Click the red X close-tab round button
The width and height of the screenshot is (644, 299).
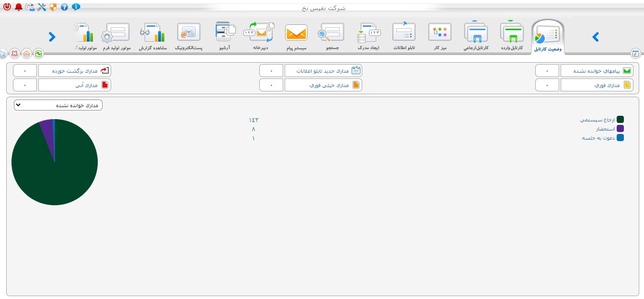click(15, 53)
